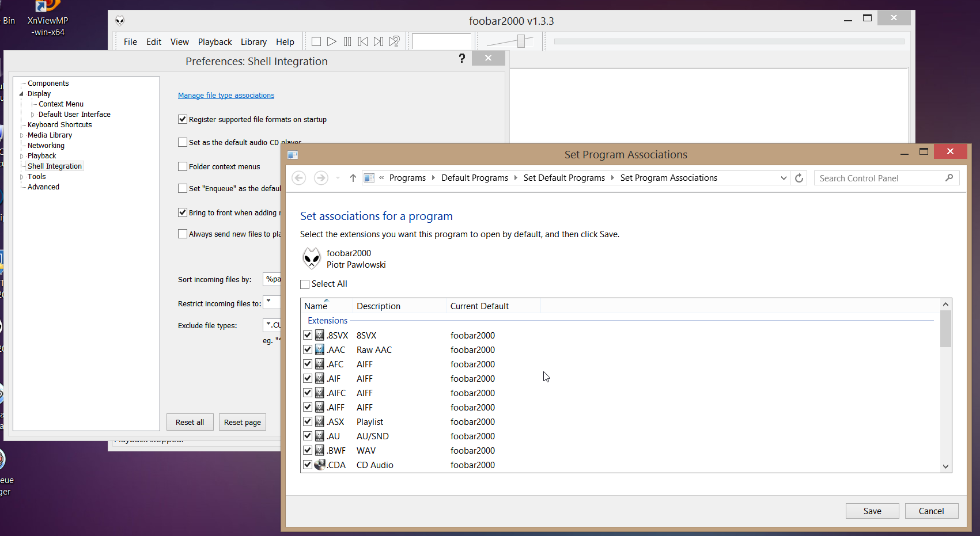Open the address bar history dropdown
Viewport: 980px width, 536px height.
784,178
